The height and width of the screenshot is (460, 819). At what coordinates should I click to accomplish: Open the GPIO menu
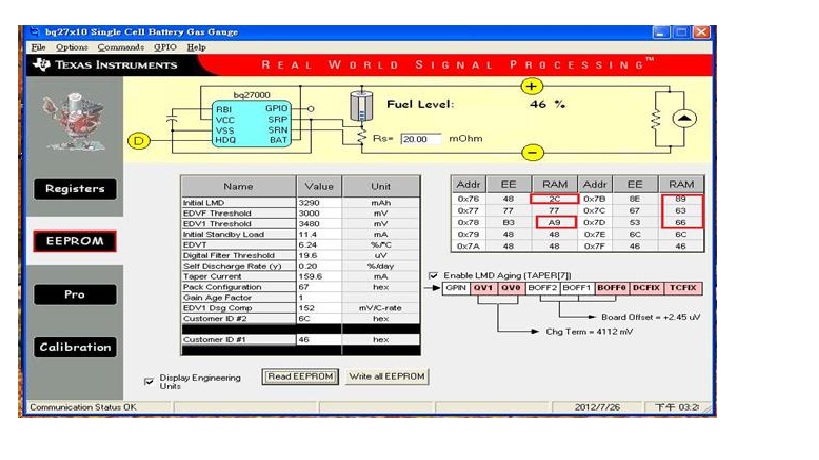pyautogui.click(x=165, y=48)
